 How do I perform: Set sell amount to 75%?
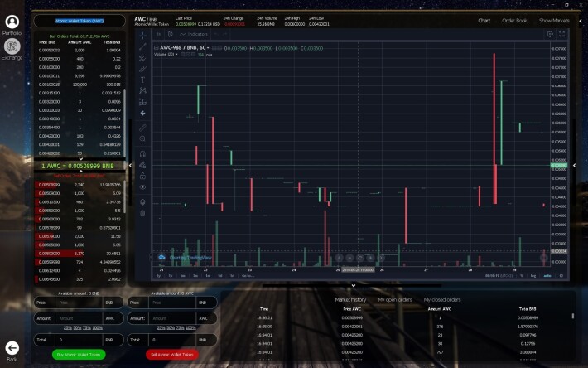(x=181, y=328)
